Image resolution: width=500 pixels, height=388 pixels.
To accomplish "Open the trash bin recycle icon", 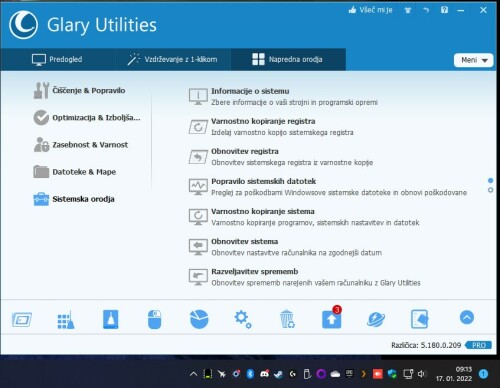I will (287, 319).
